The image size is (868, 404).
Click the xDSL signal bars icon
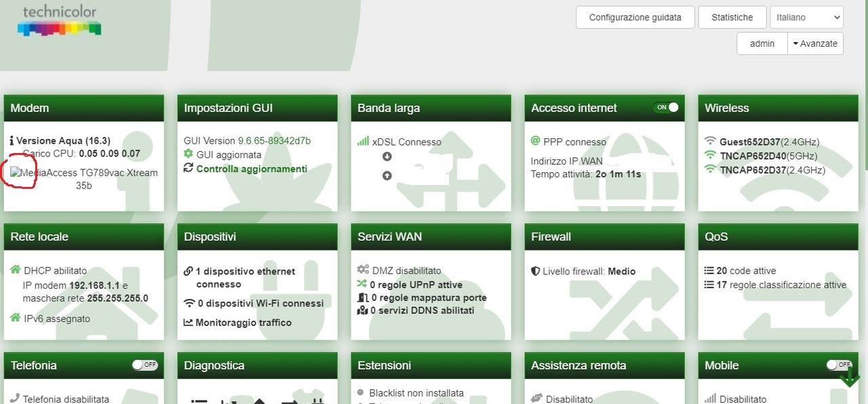[x=363, y=141]
